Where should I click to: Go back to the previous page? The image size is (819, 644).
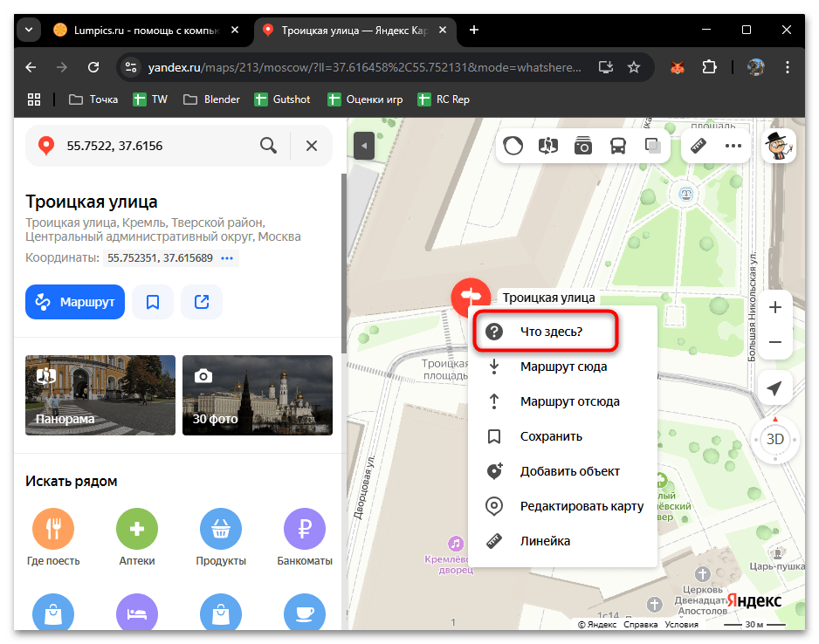(31, 67)
